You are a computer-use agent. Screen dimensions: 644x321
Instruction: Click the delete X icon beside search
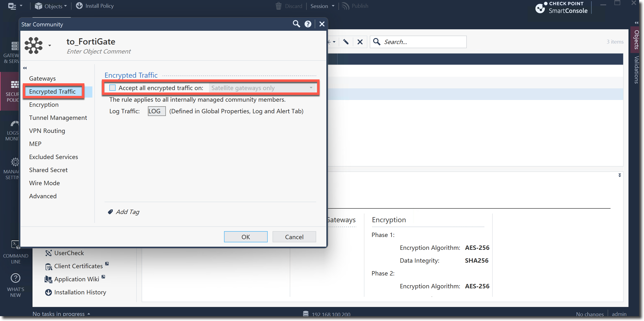pyautogui.click(x=360, y=42)
